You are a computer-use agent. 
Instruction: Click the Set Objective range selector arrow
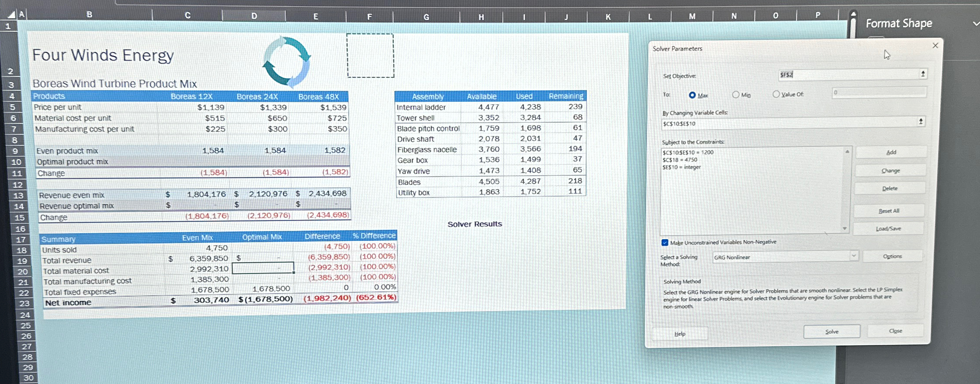[923, 74]
